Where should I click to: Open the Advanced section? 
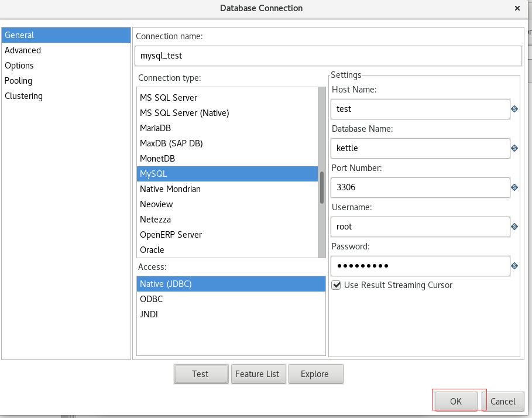point(66,50)
